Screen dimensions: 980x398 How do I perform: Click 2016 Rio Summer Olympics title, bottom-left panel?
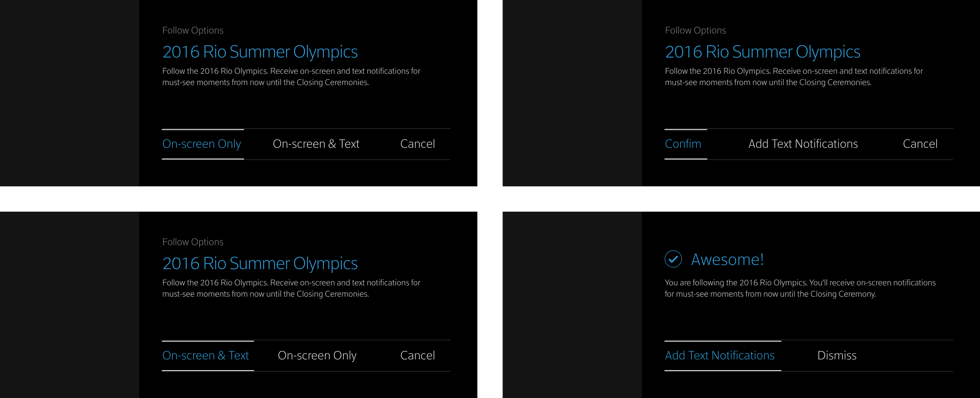(260, 264)
